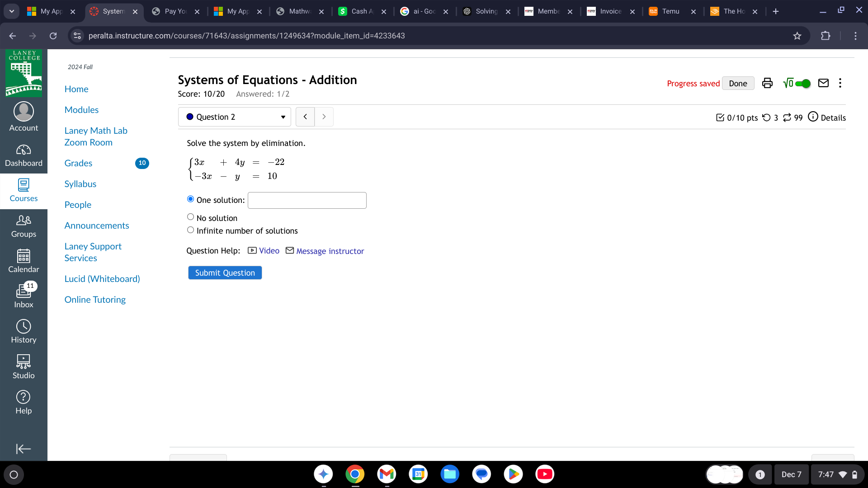
Task: Go to the next question arrow
Action: pos(324,117)
